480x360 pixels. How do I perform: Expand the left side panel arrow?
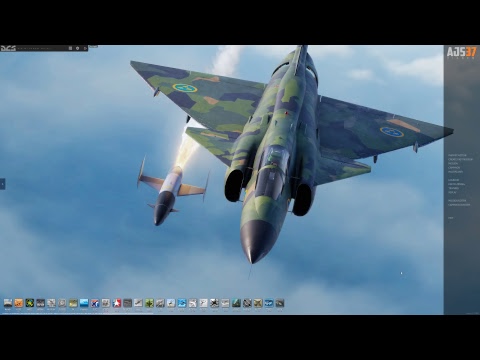click(x=2, y=184)
